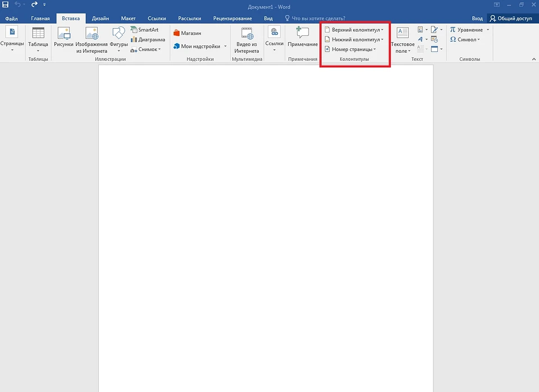Switch to the Дизайн tab

click(x=101, y=19)
